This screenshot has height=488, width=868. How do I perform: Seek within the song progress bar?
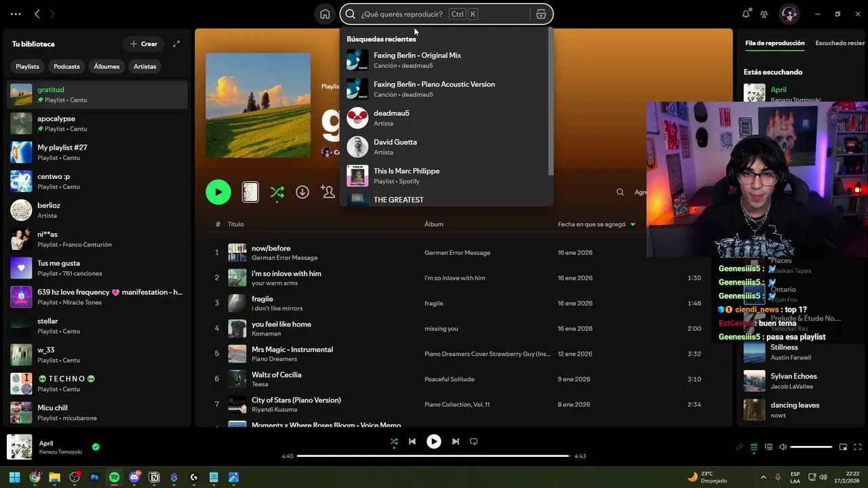[434, 456]
